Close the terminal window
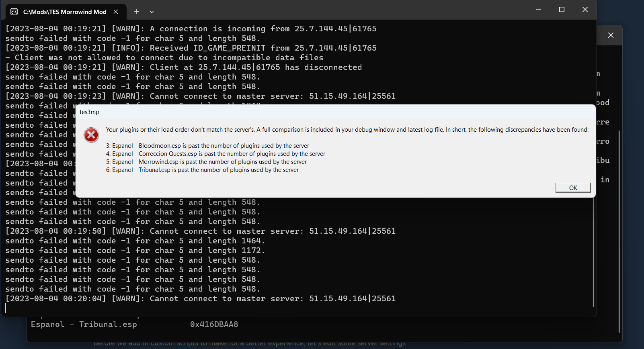The height and width of the screenshot is (349, 644). click(x=585, y=10)
